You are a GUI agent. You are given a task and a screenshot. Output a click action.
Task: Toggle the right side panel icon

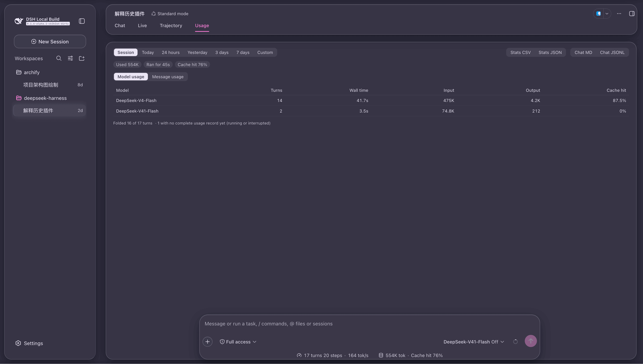coord(632,14)
